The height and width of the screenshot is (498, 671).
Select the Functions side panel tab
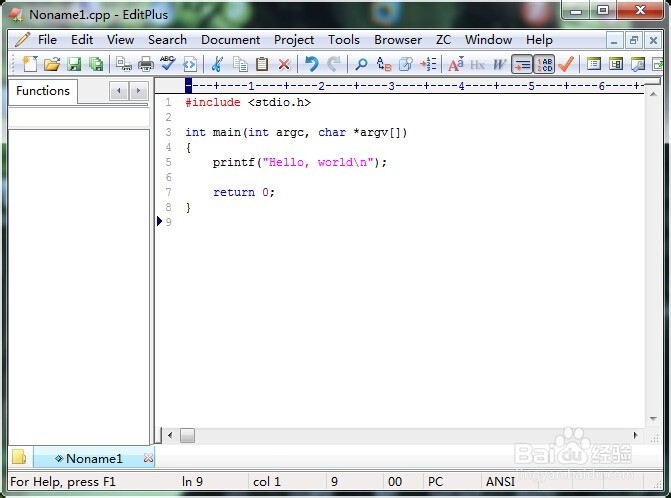pos(43,91)
